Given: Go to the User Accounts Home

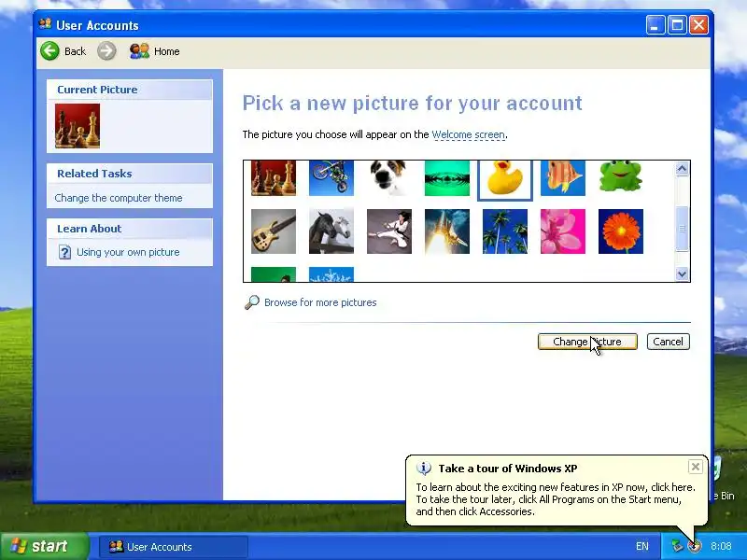Looking at the screenshot, I should (x=154, y=51).
